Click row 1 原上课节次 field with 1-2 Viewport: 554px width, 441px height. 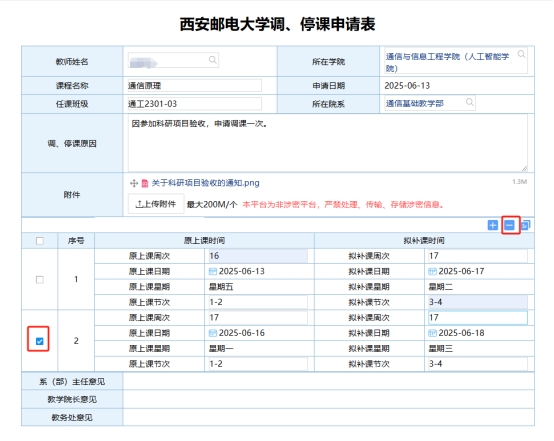click(x=258, y=302)
